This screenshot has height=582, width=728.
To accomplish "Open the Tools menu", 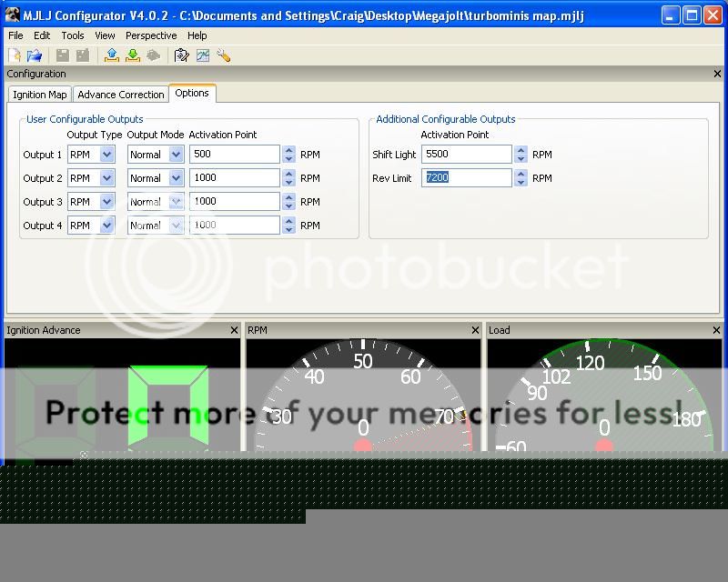I will (x=73, y=35).
